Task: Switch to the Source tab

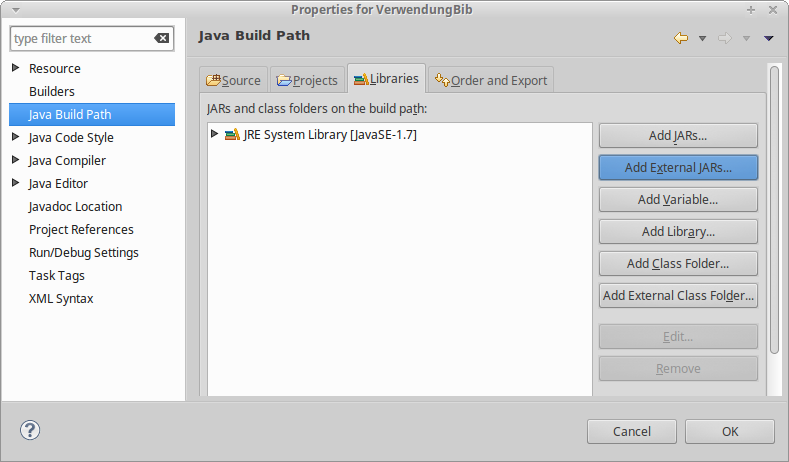Action: click(x=233, y=80)
